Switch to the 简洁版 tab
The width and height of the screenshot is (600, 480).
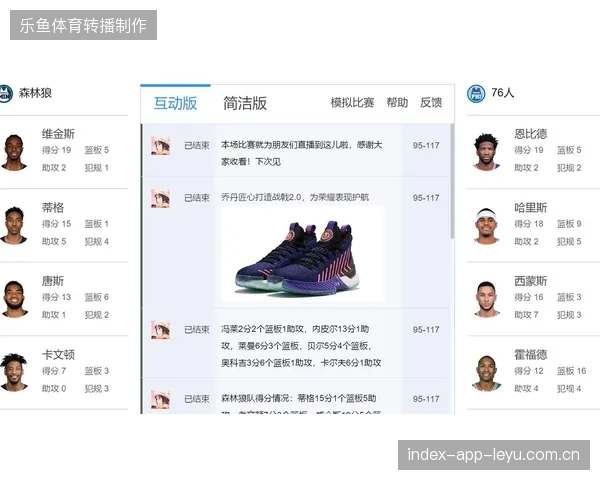click(245, 103)
